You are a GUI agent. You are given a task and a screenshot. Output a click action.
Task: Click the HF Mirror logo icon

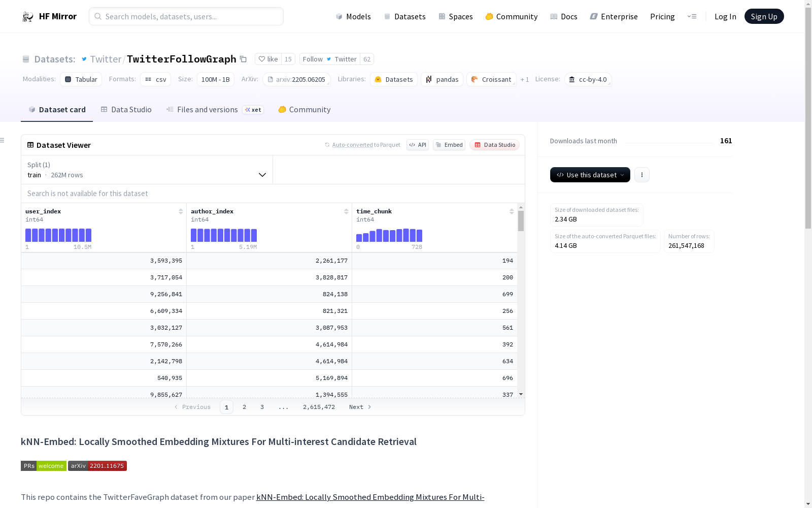click(x=27, y=17)
